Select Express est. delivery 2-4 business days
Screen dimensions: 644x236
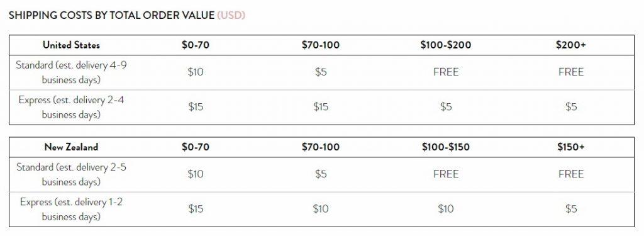(x=72, y=108)
